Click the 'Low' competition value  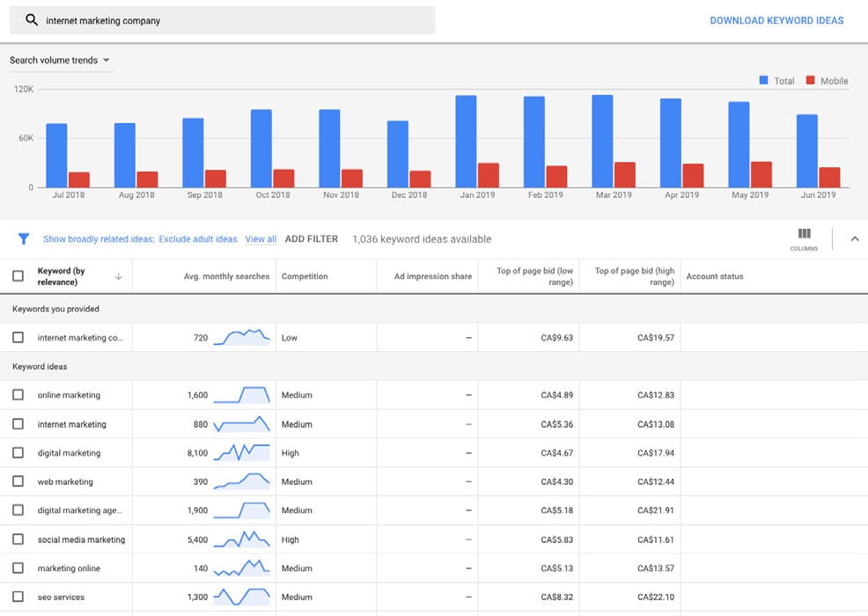289,337
